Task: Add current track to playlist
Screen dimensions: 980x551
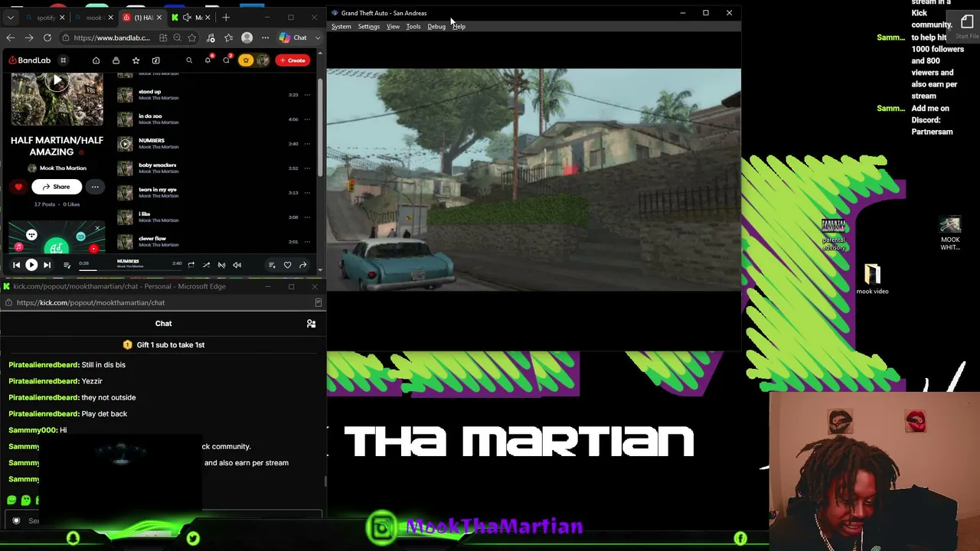Action: [272, 265]
